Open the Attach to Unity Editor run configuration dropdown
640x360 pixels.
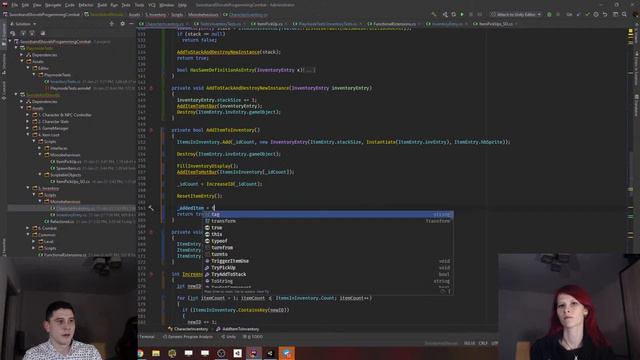(x=516, y=14)
